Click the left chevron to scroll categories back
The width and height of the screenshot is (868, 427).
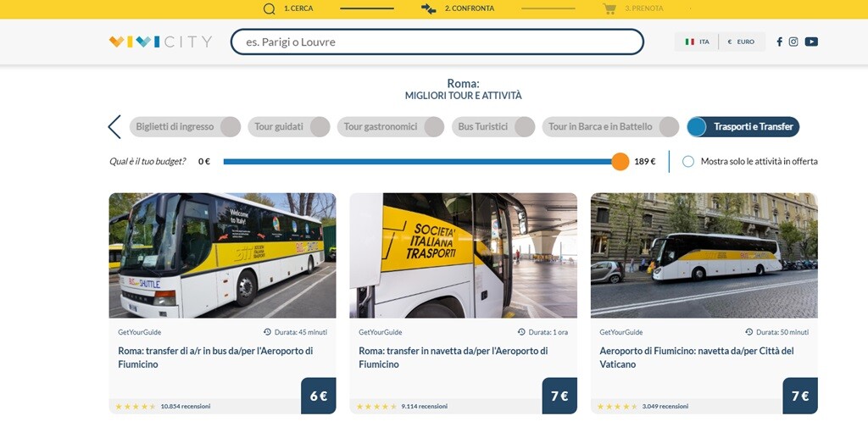click(x=114, y=127)
